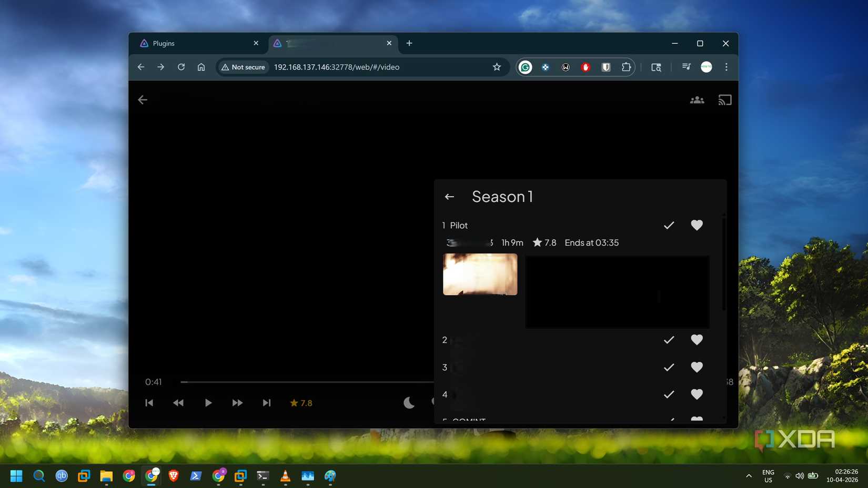The height and width of the screenshot is (488, 868).
Task: Play the video
Action: click(x=208, y=403)
